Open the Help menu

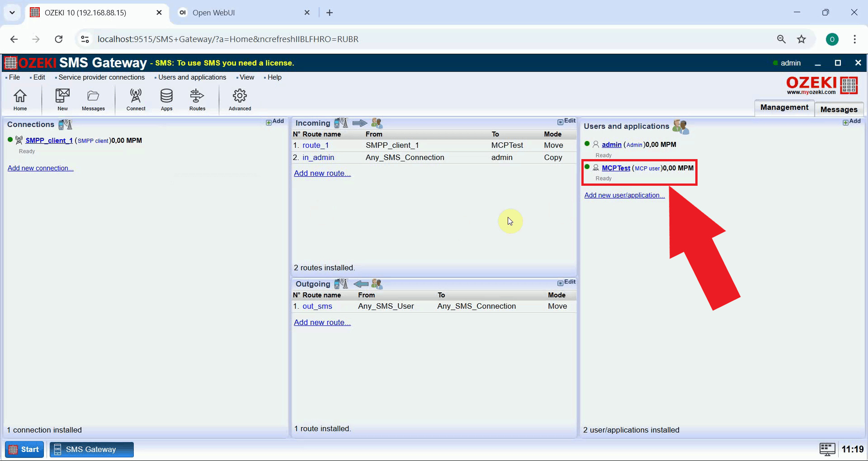click(x=274, y=77)
